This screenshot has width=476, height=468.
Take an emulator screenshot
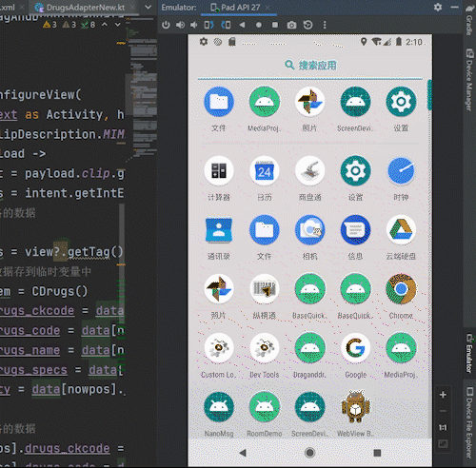(x=291, y=25)
